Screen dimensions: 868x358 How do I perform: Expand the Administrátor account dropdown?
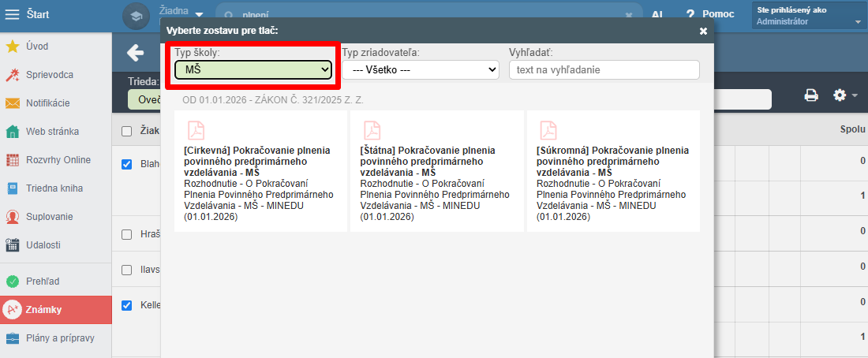coord(808,16)
